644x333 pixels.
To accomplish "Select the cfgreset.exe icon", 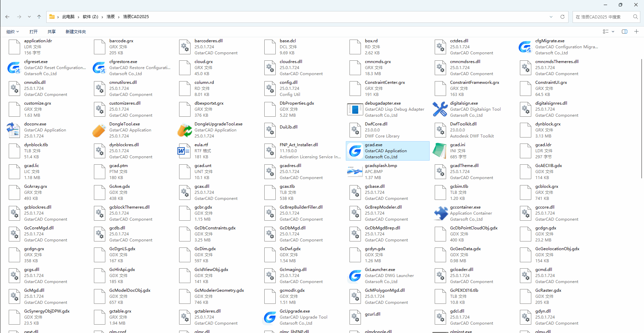I will (14, 68).
